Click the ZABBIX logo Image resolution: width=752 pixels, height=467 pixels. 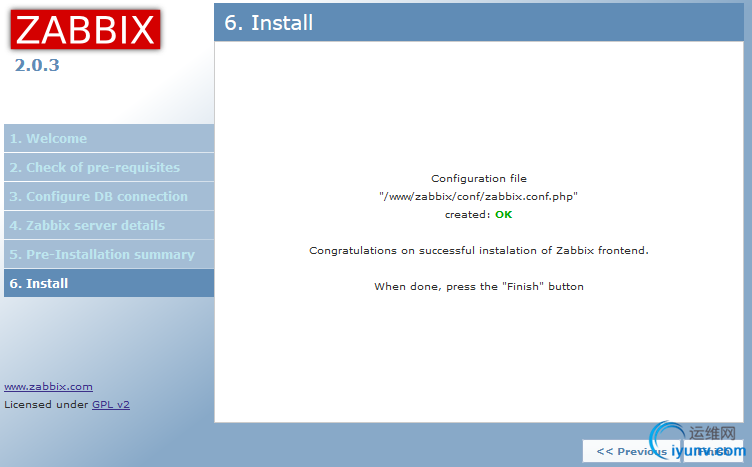click(85, 29)
